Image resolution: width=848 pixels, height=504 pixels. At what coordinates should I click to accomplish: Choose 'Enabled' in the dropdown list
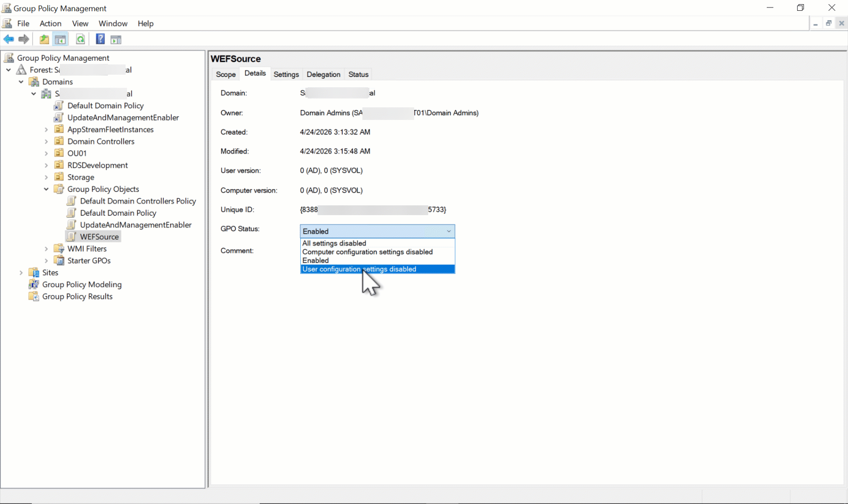point(377,260)
